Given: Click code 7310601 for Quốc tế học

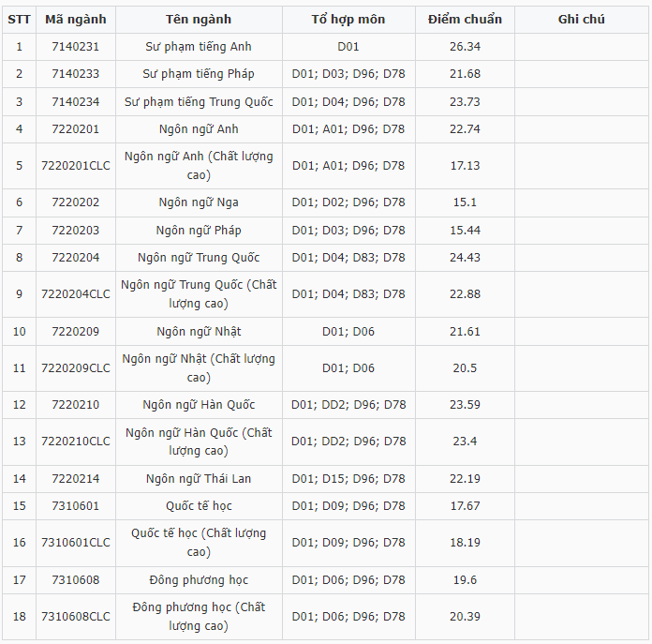Looking at the screenshot, I should coord(76,506).
